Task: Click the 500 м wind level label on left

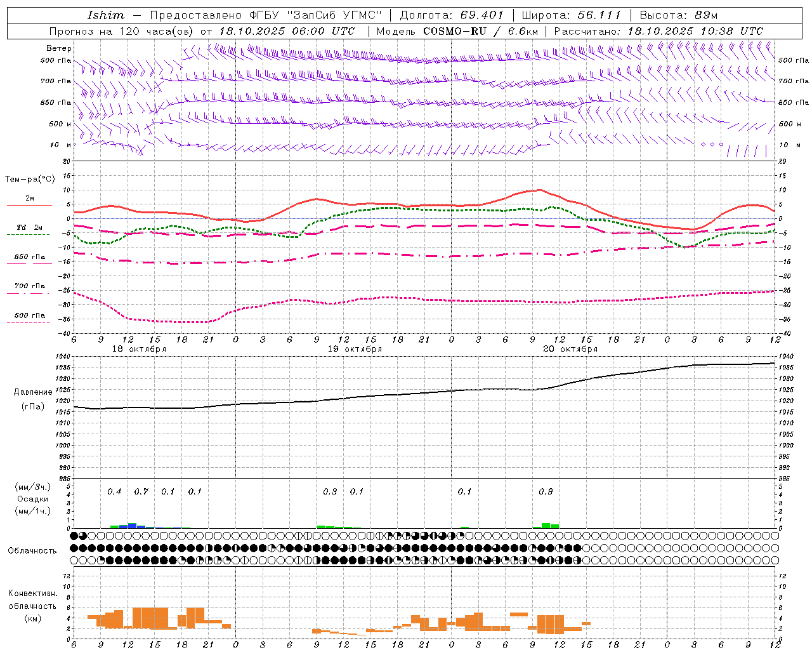Action: coord(60,124)
